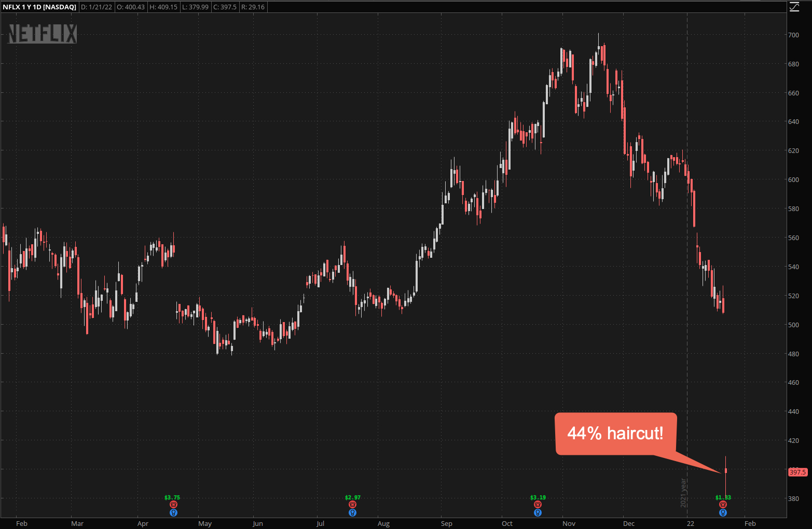Click the 620 price axis label
Screen dimensions: 812x529
[x=793, y=151]
